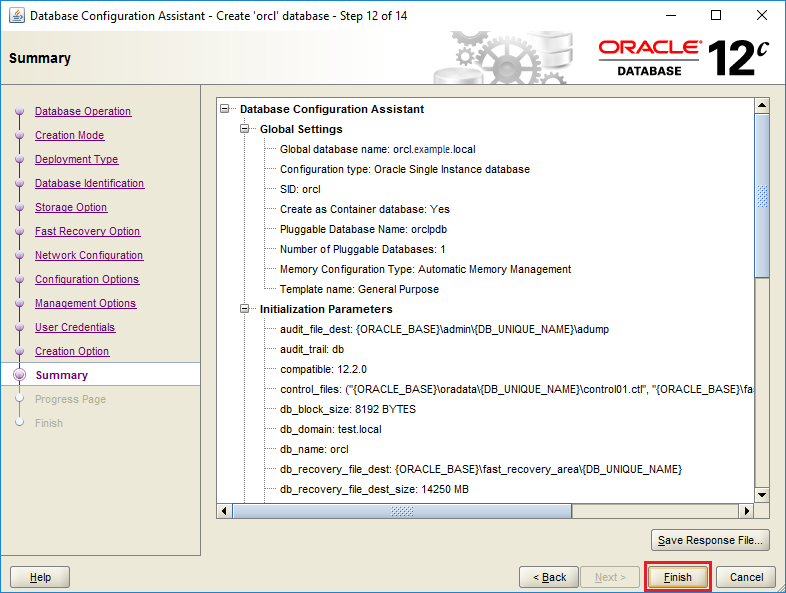Click vertical scrollbar down arrow

tap(762, 495)
